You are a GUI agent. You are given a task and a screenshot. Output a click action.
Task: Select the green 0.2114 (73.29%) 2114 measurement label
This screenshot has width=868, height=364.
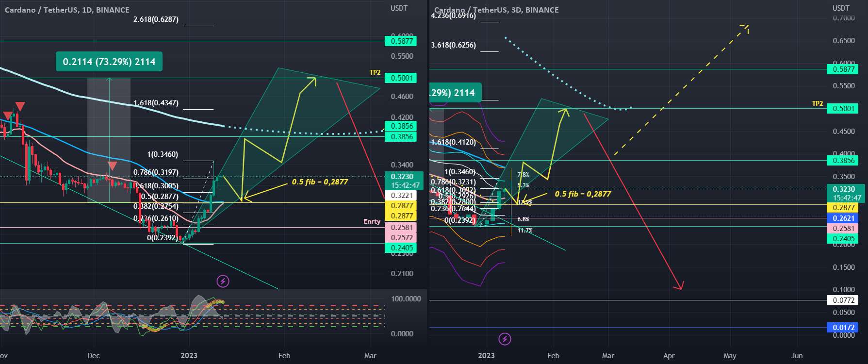(109, 62)
